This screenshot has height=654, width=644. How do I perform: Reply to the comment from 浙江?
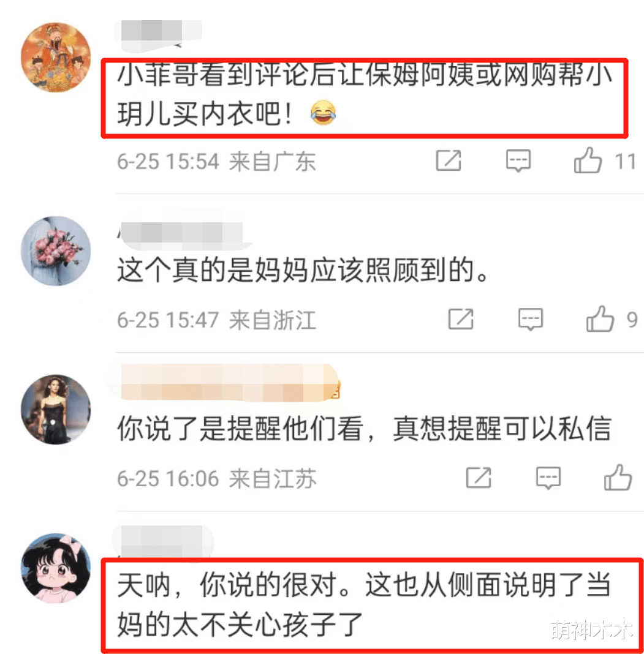click(531, 320)
